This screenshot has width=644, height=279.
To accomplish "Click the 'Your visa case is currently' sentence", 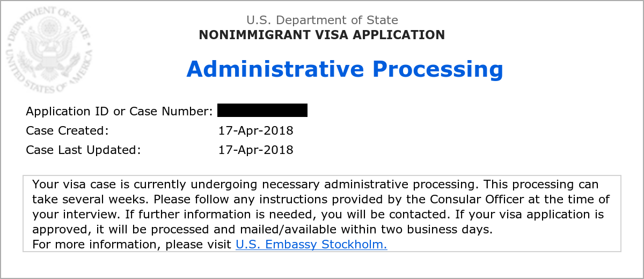I will [315, 185].
